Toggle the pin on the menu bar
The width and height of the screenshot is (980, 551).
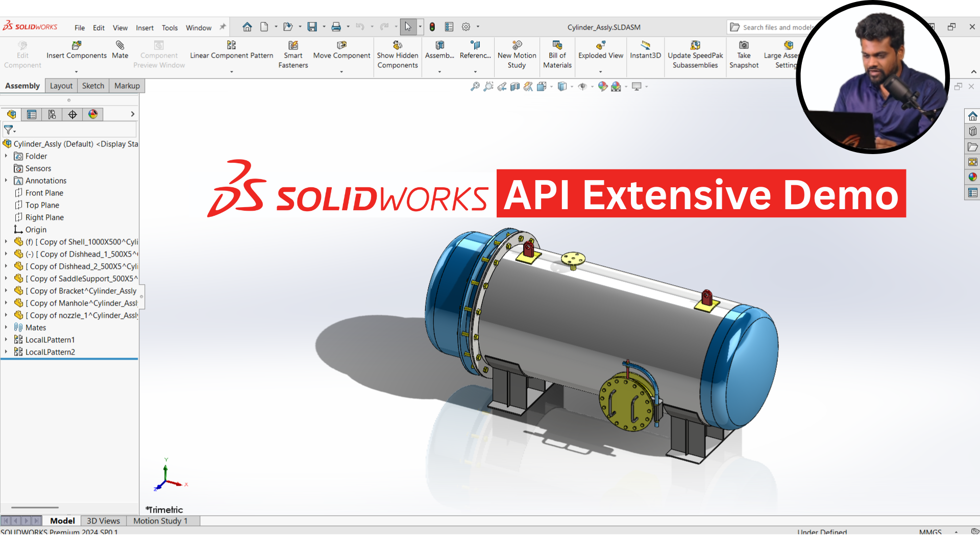pyautogui.click(x=223, y=27)
